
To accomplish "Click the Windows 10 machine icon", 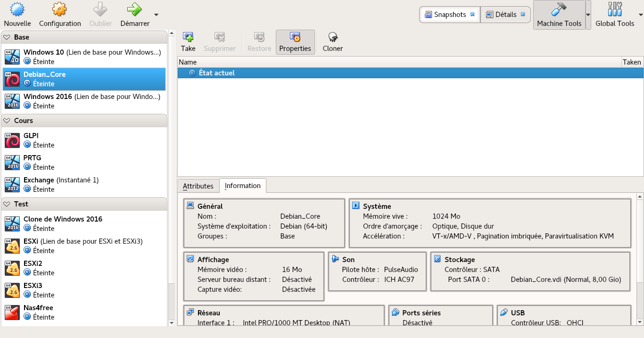I will coord(12,57).
